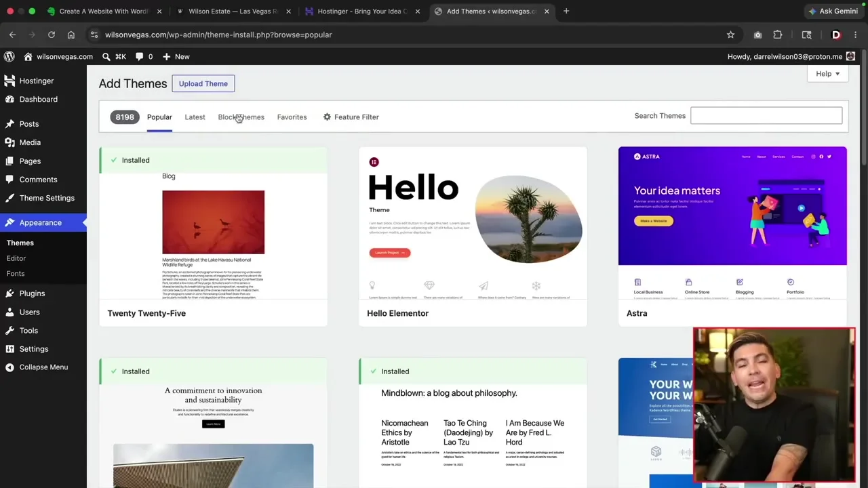Viewport: 868px width, 488px height.
Task: Switch to the Wilson Estate browser tab
Action: click(x=233, y=12)
